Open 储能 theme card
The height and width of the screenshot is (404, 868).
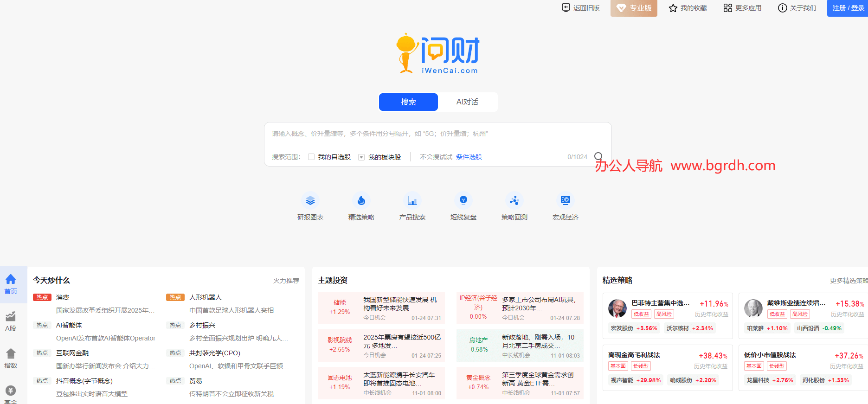381,308
